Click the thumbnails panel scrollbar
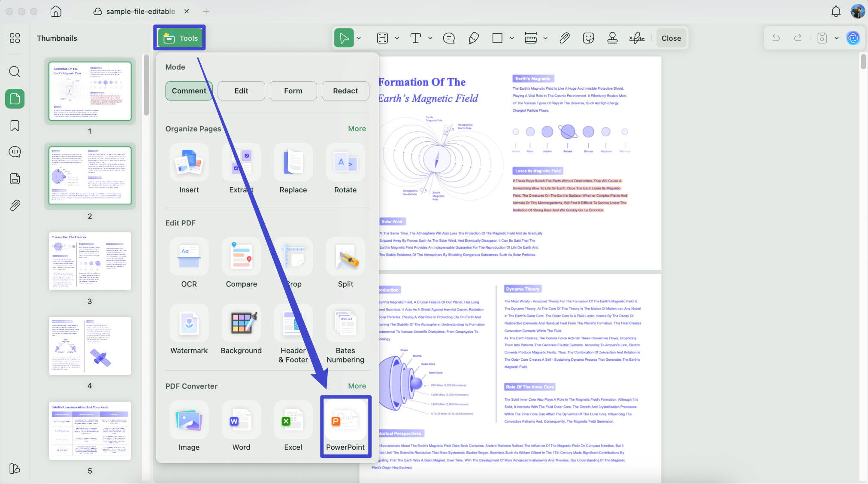This screenshot has width=868, height=484. [x=146, y=85]
